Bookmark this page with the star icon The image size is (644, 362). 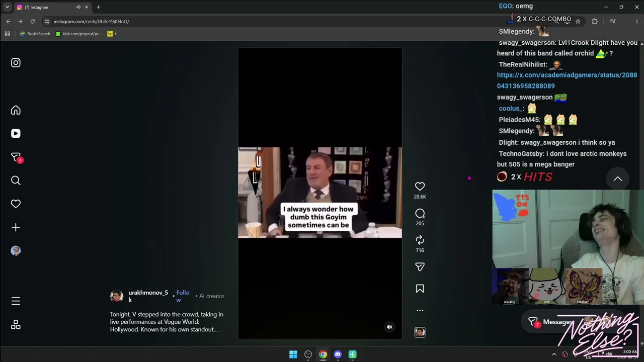(x=578, y=21)
